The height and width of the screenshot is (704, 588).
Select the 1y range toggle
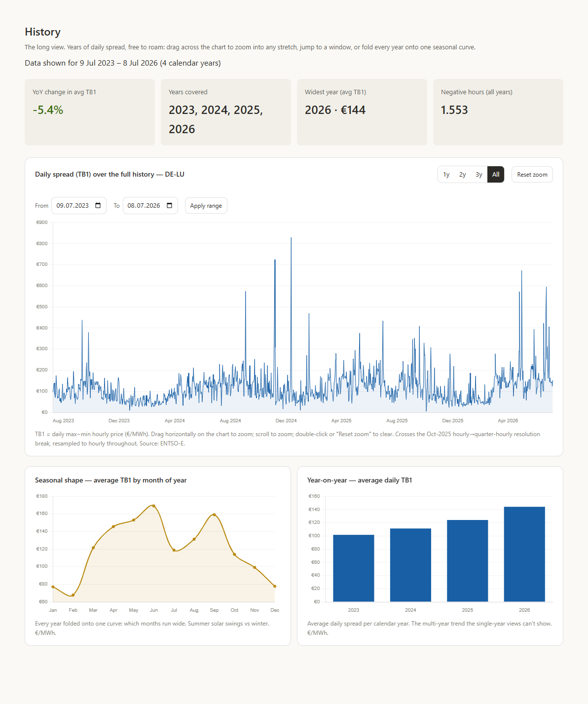pos(446,175)
